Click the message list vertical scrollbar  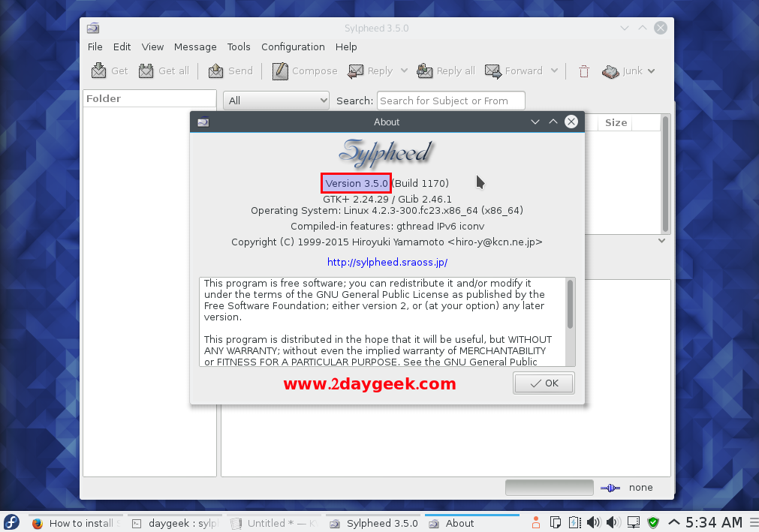(x=666, y=174)
